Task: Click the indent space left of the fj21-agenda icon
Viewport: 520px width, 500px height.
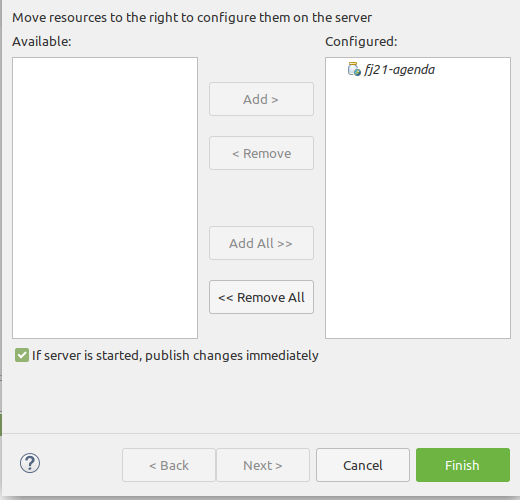Action: click(x=337, y=69)
